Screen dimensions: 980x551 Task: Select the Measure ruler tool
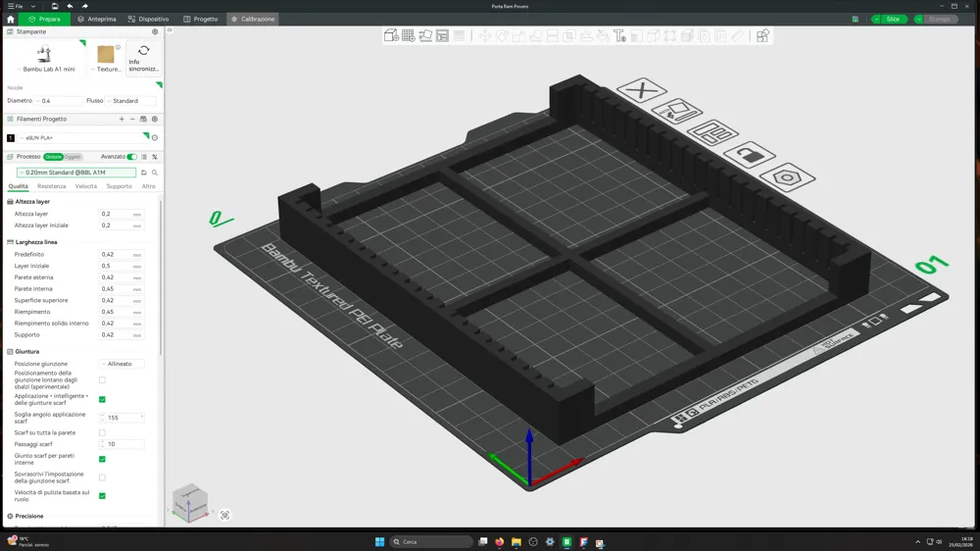pos(738,35)
